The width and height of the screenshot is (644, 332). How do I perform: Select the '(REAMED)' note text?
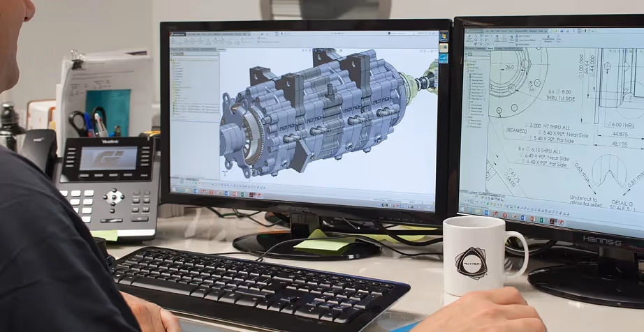516,130
